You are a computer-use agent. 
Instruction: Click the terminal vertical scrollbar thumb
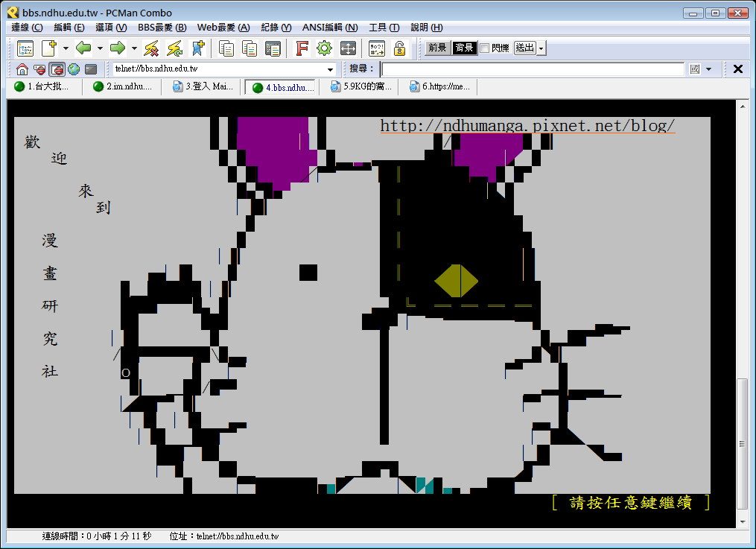742,445
